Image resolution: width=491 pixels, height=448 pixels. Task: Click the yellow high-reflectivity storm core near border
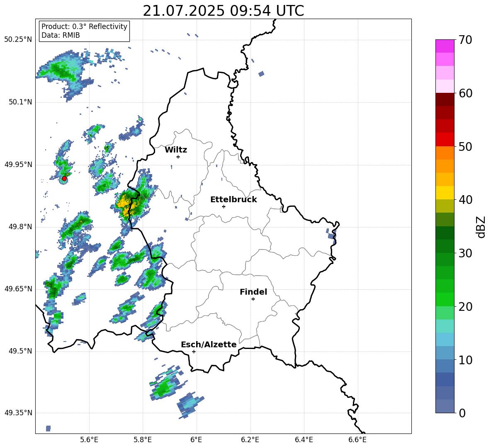[128, 204]
